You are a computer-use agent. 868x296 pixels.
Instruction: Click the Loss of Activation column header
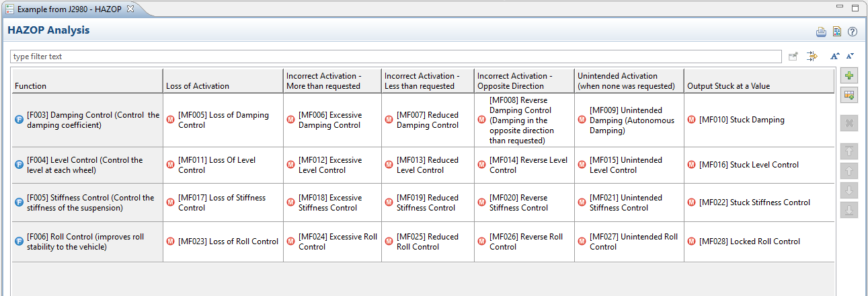[x=197, y=86]
